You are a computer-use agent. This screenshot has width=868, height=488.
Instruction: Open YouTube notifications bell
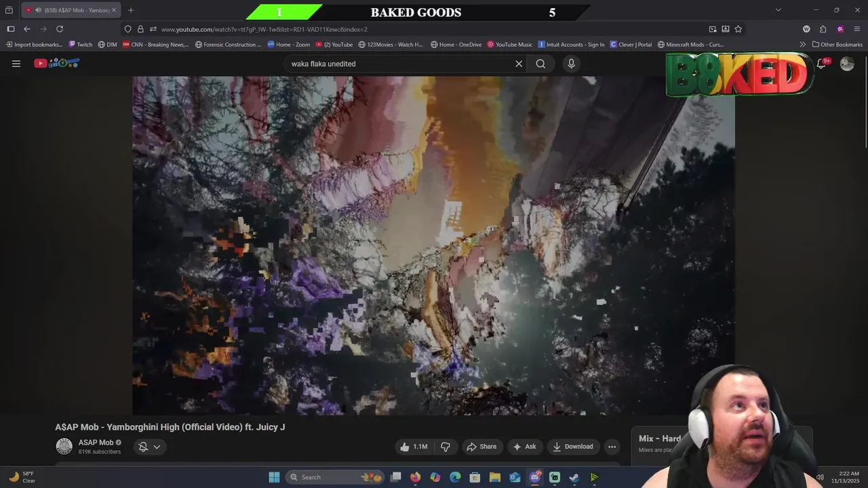tap(821, 64)
